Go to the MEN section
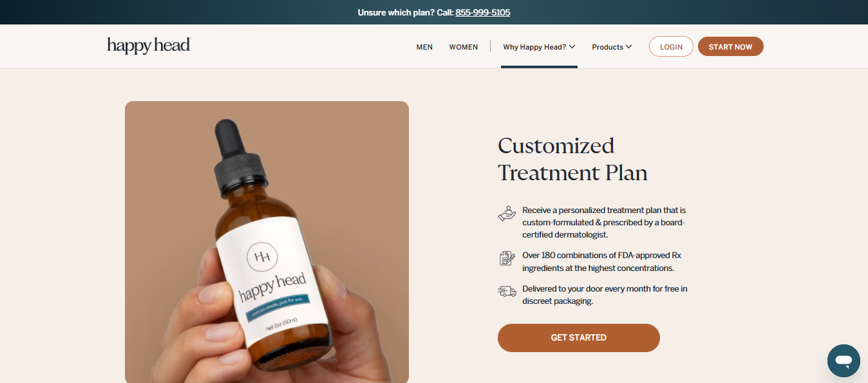Viewport: 868px width, 383px height. pyautogui.click(x=424, y=47)
